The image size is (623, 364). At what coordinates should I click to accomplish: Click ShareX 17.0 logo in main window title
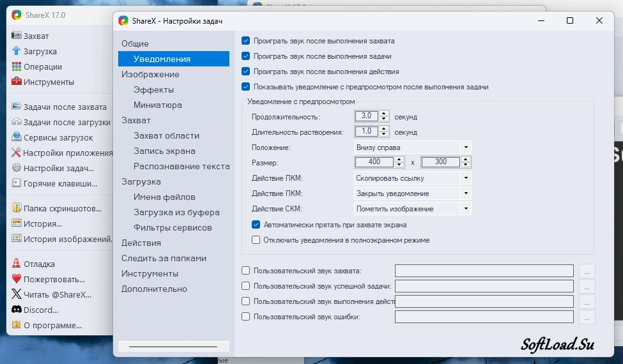[x=17, y=15]
